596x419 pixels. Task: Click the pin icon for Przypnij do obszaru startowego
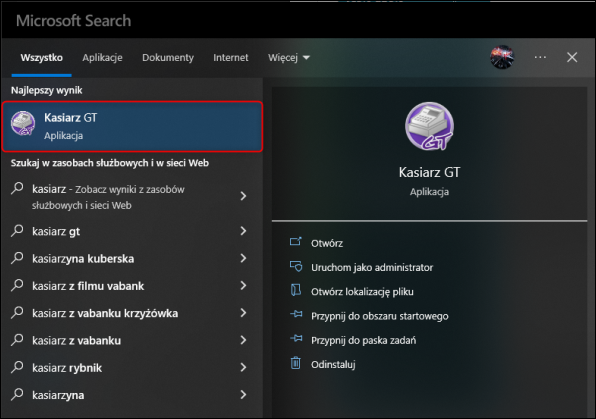[296, 314]
